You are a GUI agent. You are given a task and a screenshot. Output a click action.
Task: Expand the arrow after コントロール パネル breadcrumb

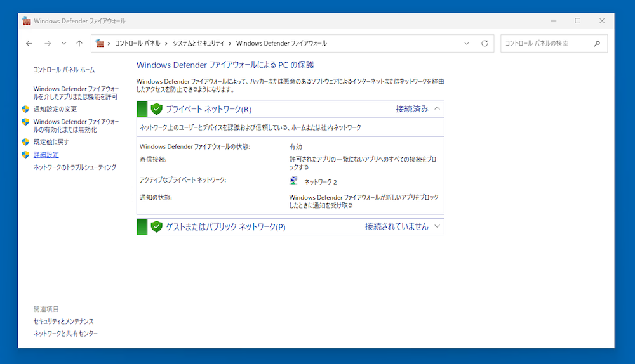pos(166,43)
